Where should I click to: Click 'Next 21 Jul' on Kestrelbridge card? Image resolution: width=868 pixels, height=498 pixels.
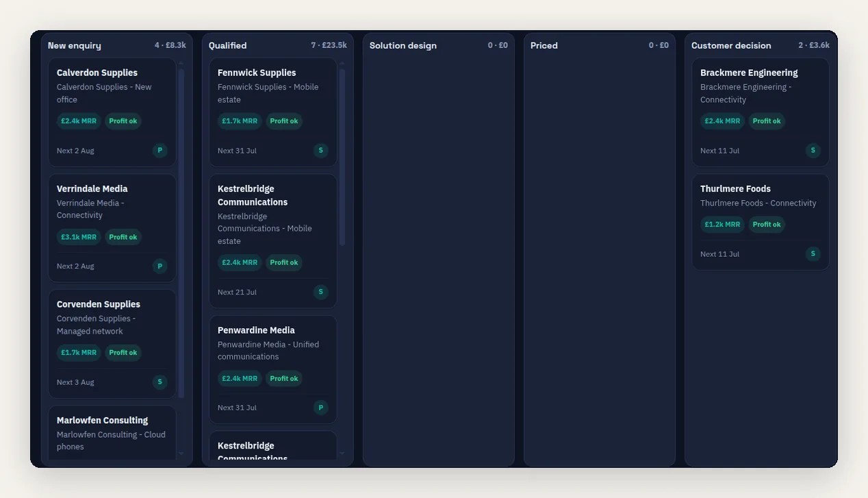[237, 292]
